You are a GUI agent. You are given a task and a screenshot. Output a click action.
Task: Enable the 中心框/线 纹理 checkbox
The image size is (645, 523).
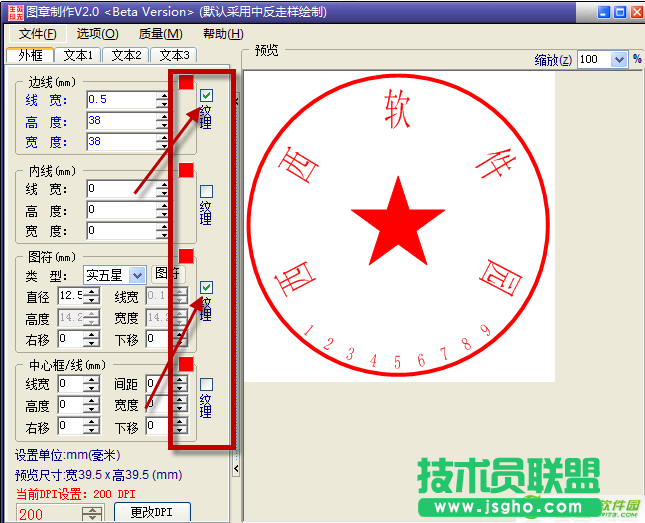click(206, 384)
